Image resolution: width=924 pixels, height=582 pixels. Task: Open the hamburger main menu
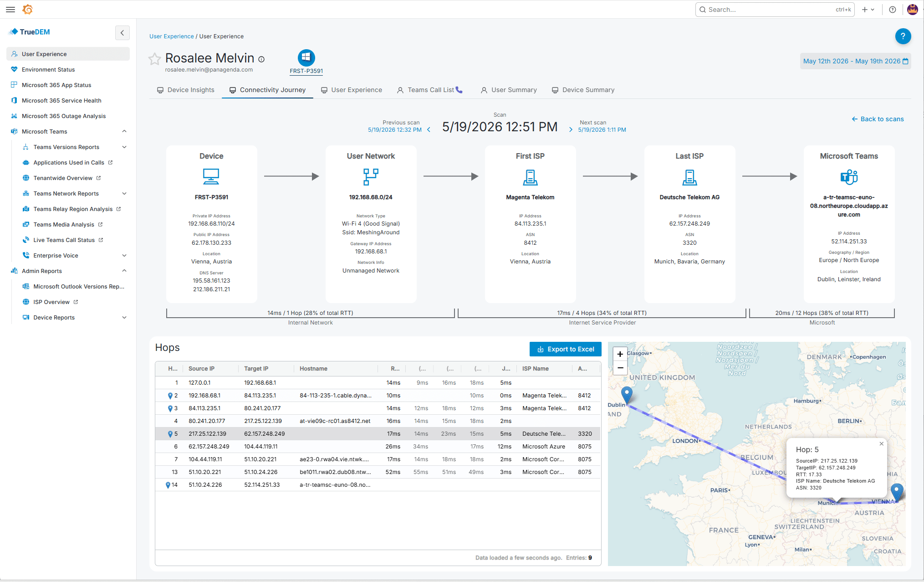tap(10, 9)
